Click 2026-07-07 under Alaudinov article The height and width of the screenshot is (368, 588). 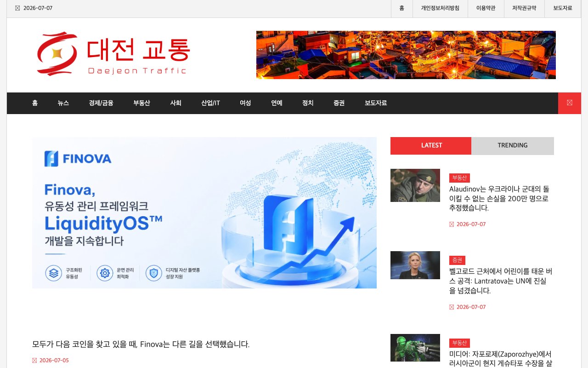pos(471,224)
